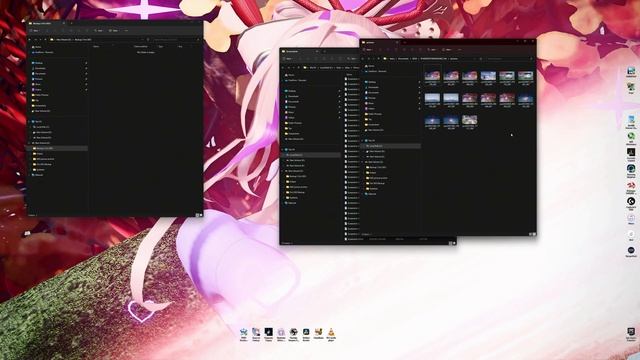
Task: Click in the front-right Explorer window's search box
Action: [x=508, y=59]
